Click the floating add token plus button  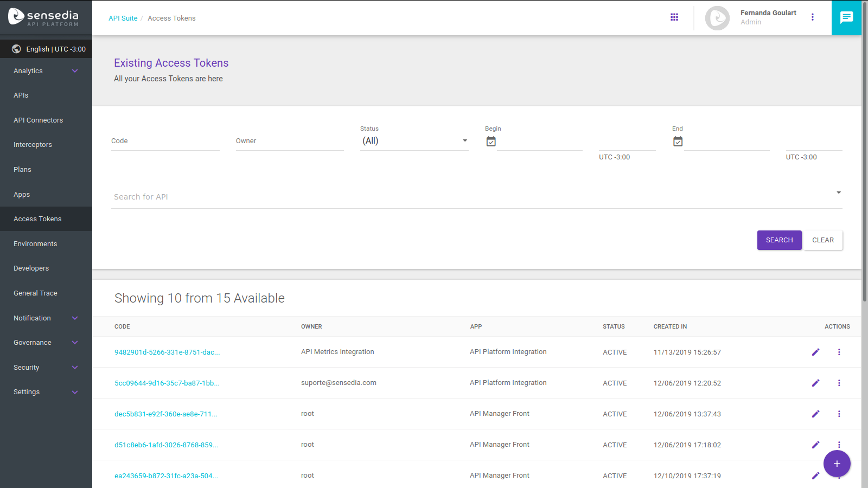point(837,464)
